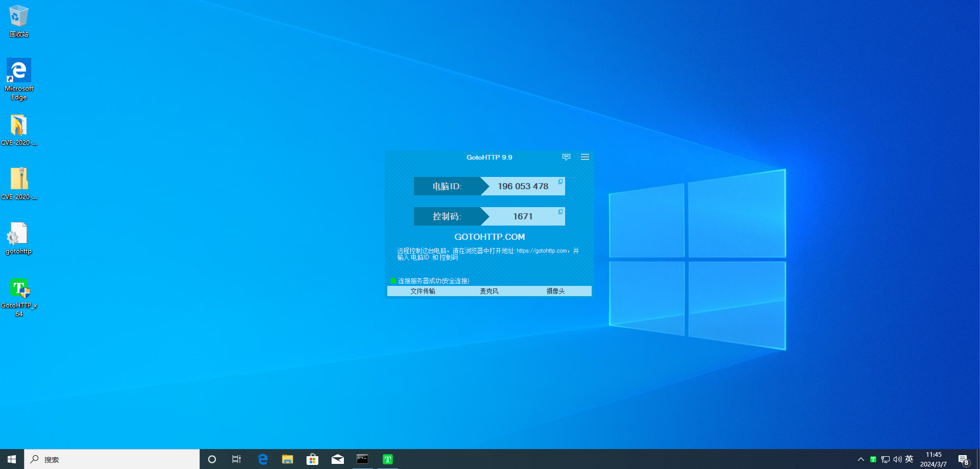Image resolution: width=980 pixels, height=469 pixels.
Task: Toggle the 英 input language indicator
Action: pos(909,459)
